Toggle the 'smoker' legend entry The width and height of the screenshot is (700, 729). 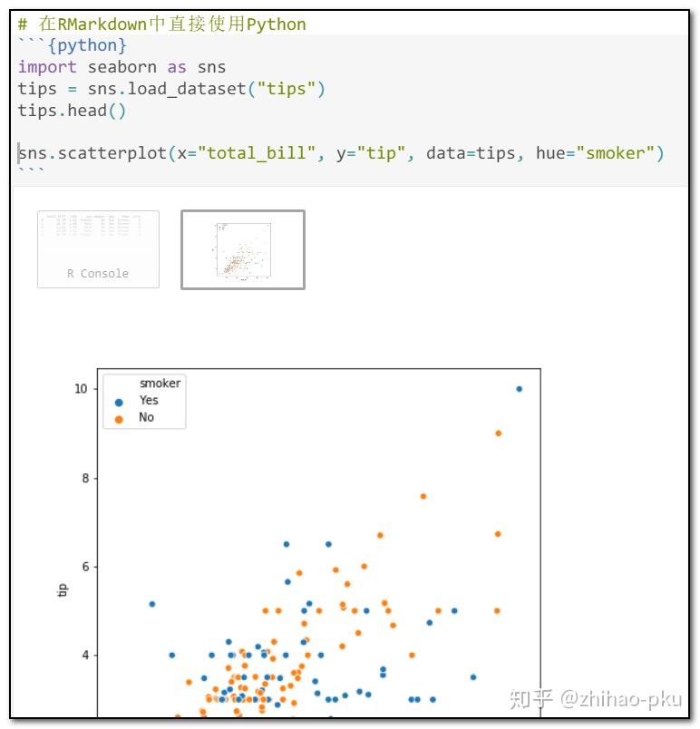pos(160,383)
